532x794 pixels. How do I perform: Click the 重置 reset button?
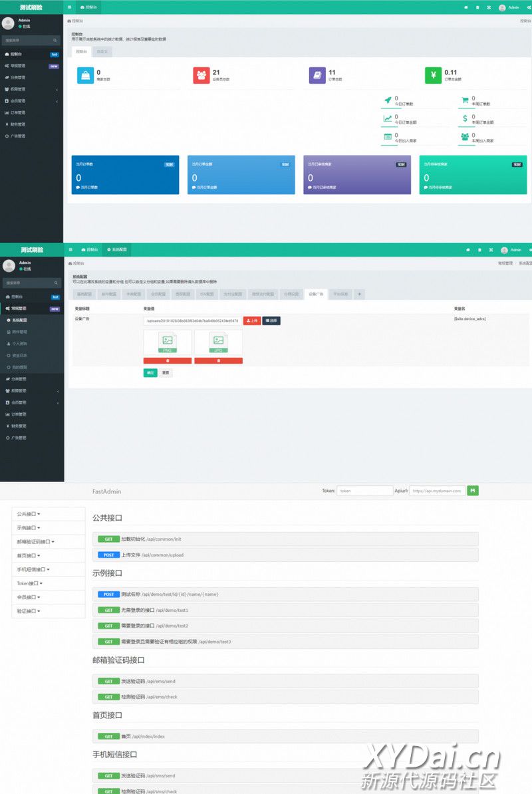point(166,372)
